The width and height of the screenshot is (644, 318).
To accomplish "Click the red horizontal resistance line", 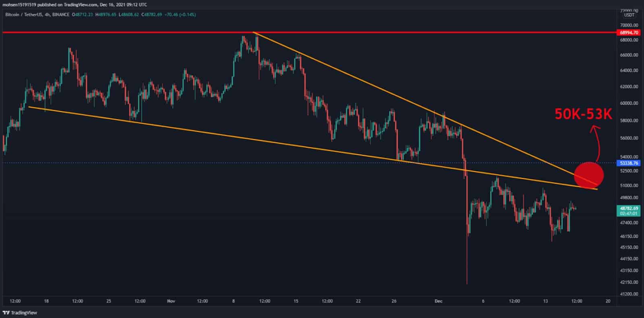I will 309,33.
